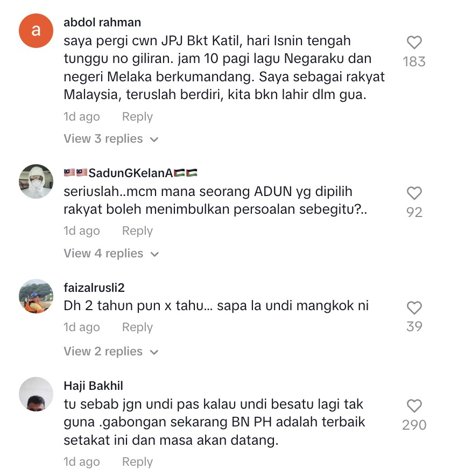The image size is (451, 476).
Task: Open Haji Bakhil username link
Action: (93, 386)
